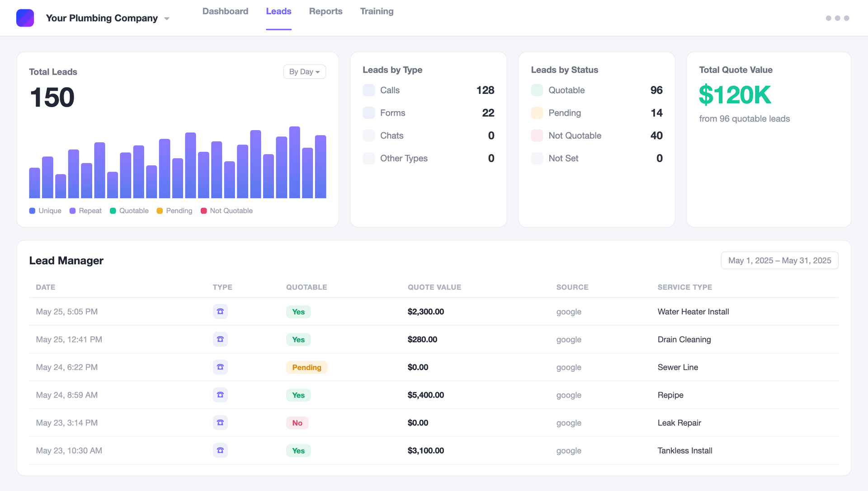
Task: Toggle the Pending series in chart legend
Action: [x=175, y=210]
